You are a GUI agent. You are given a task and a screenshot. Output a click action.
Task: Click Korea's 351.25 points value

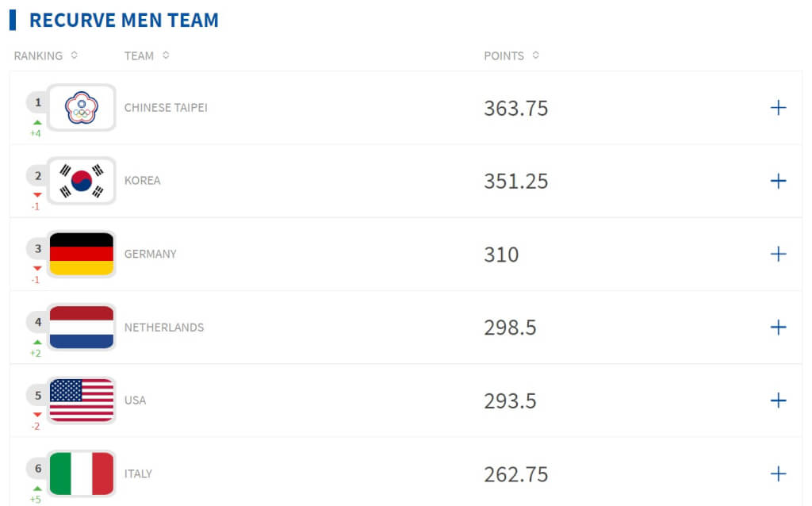click(x=515, y=181)
